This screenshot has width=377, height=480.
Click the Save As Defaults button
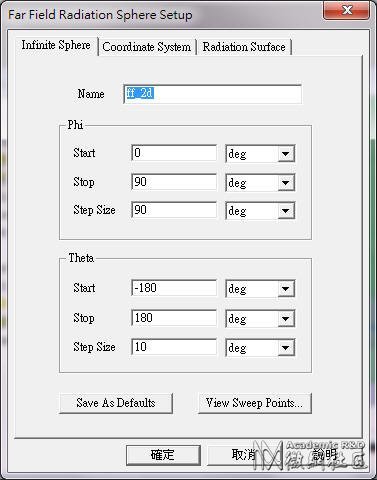(x=116, y=403)
